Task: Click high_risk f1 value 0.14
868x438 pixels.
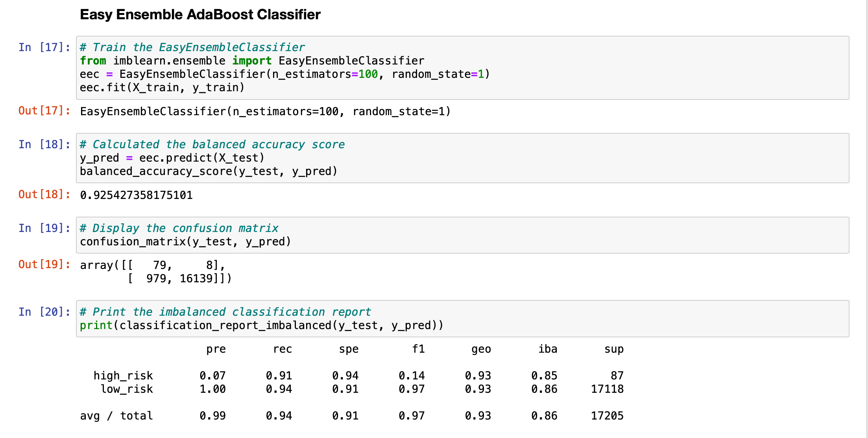Action: [412, 375]
